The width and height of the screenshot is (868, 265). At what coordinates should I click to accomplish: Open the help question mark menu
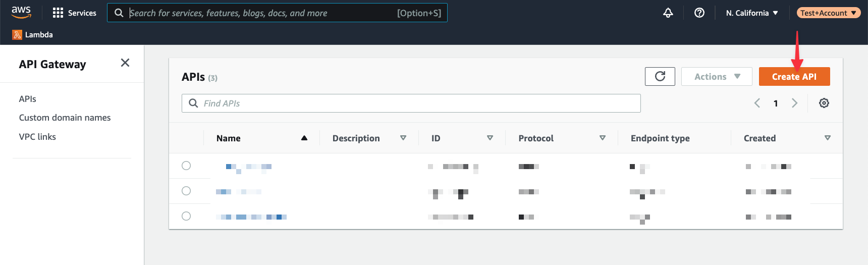pos(699,13)
